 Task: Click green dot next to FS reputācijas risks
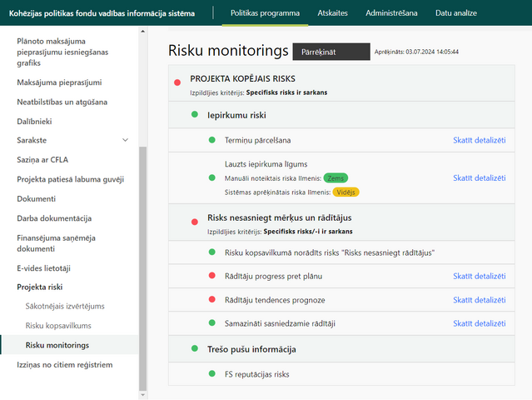pos(211,373)
